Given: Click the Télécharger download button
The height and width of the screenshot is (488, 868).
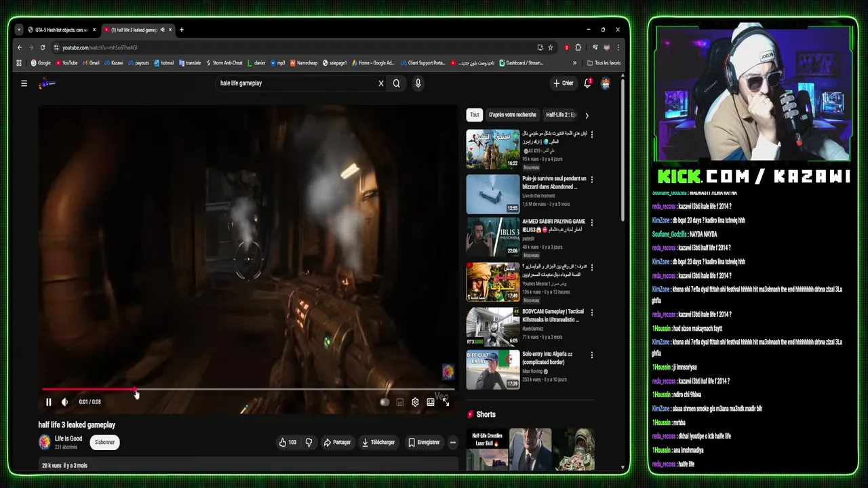Looking at the screenshot, I should [378, 443].
